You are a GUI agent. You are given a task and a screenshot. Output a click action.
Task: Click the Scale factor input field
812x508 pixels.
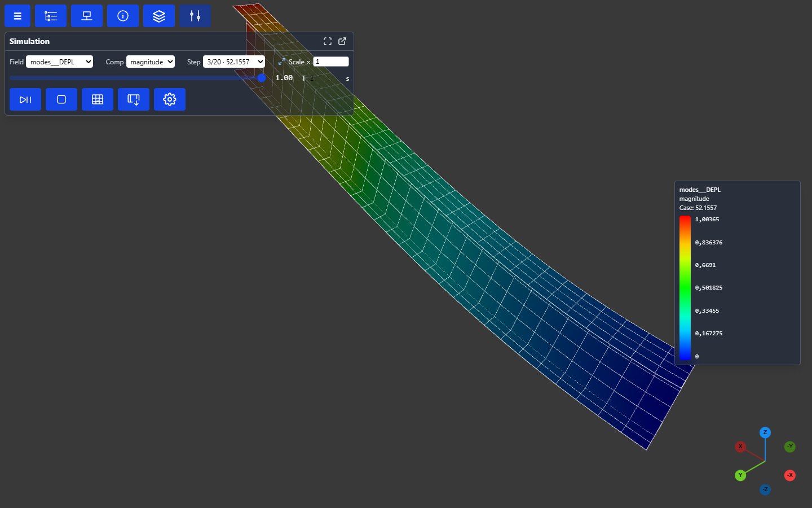pyautogui.click(x=331, y=62)
